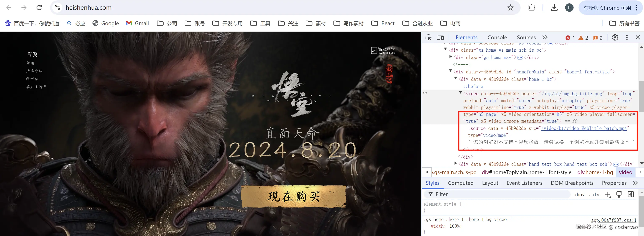Screen dimensions: 644x236
Task: Open the class editor via .cls
Action: point(594,194)
